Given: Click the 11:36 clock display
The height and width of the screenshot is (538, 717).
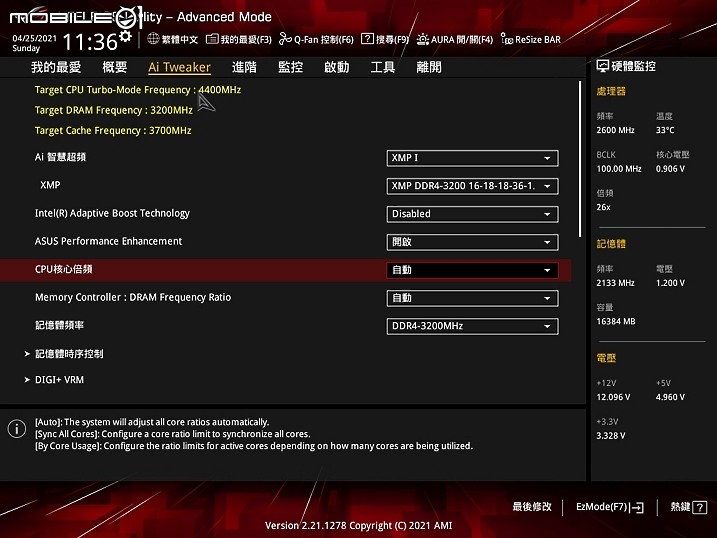Looking at the screenshot, I should click(90, 42).
